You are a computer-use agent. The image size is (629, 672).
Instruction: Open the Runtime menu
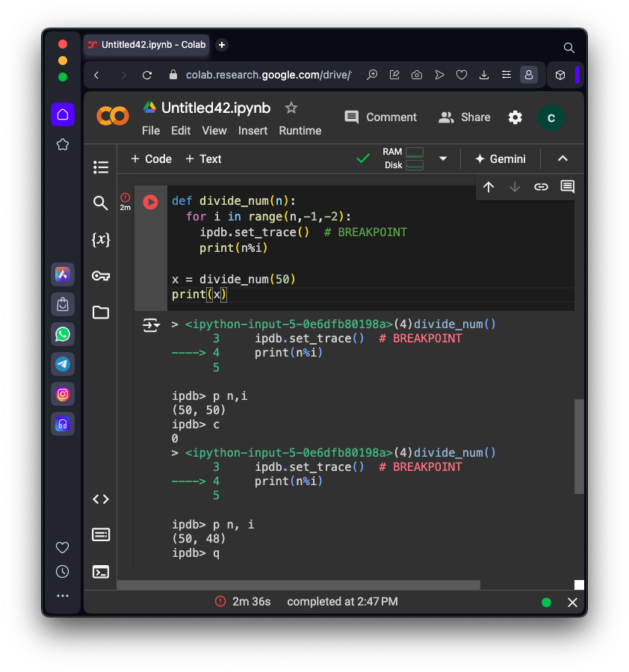point(300,131)
